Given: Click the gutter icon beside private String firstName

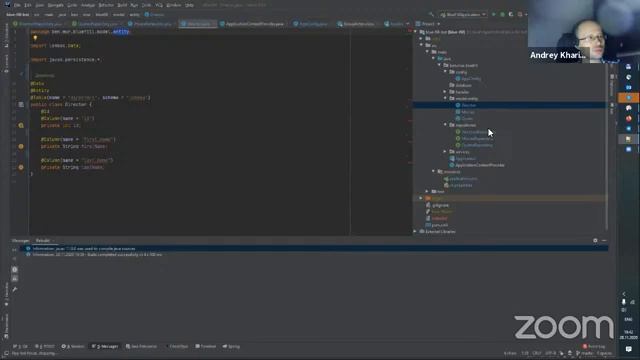Looking at the screenshot, I should (21, 146).
